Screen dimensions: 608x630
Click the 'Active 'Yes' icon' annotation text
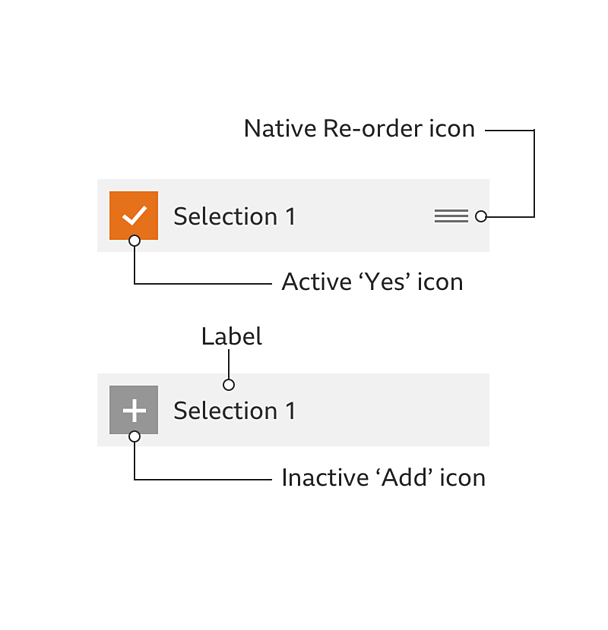point(372,282)
